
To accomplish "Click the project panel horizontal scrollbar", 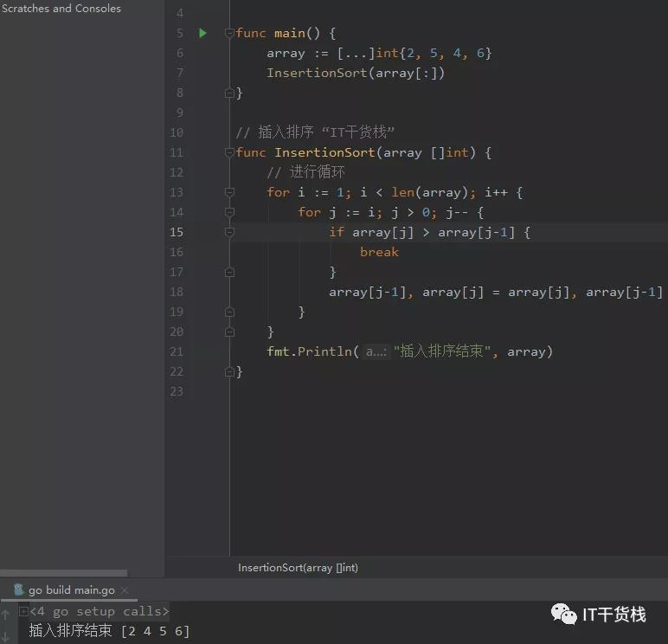I will click(63, 573).
